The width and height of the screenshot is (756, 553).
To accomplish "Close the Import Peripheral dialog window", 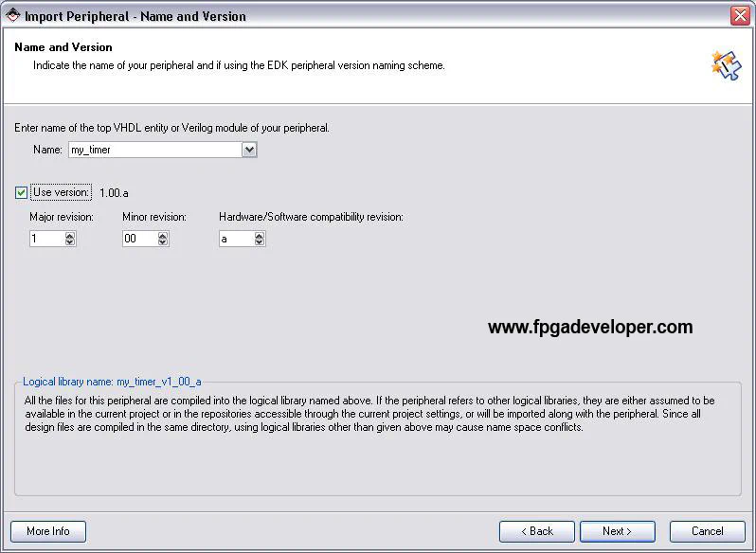I will (740, 15).
